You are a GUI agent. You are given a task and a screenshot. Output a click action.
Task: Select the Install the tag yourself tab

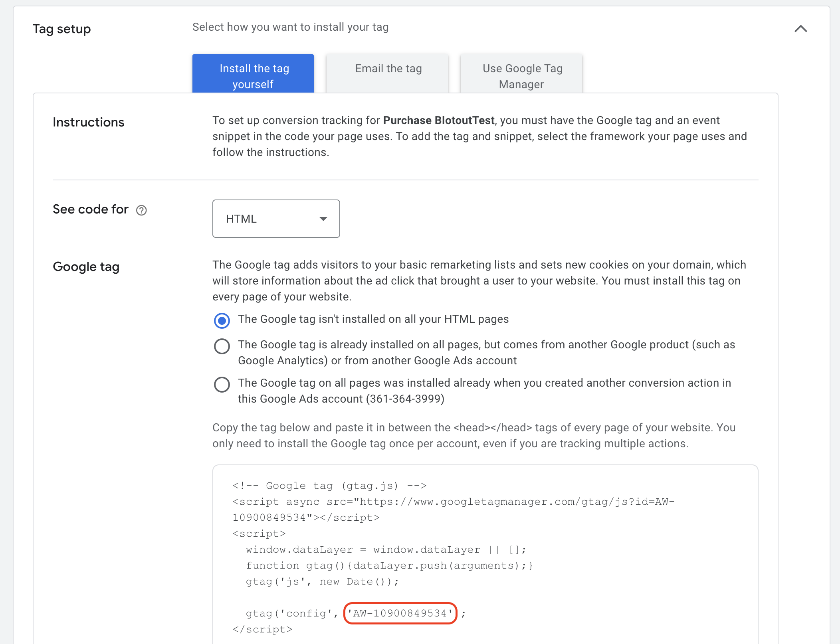click(x=253, y=75)
